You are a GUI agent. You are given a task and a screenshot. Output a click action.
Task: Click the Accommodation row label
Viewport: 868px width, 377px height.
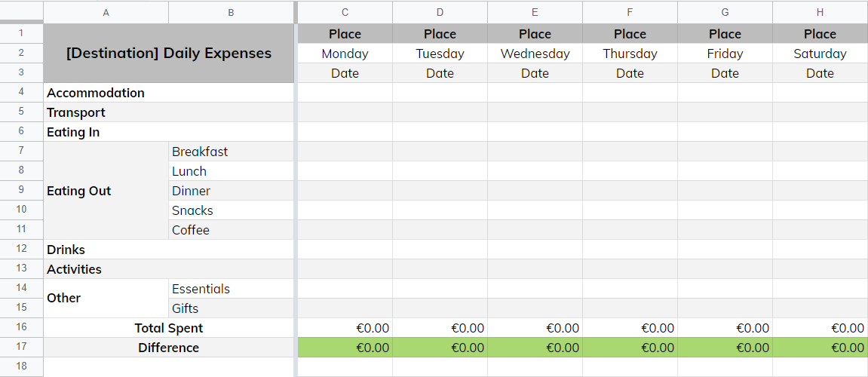click(169, 93)
